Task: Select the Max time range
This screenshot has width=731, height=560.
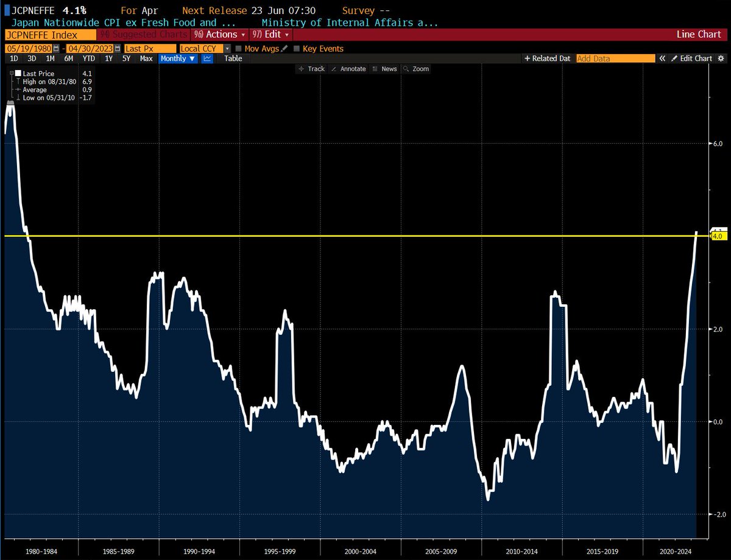Action: [x=146, y=58]
